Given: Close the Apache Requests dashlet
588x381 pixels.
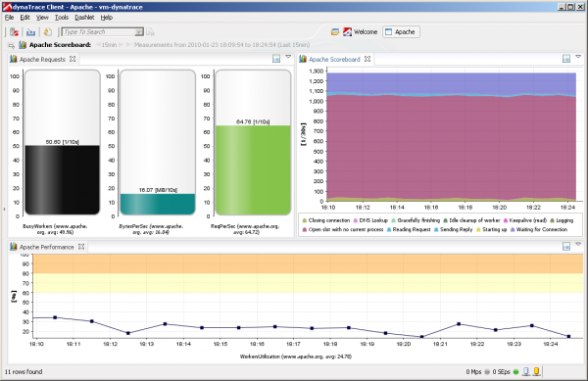Looking at the screenshot, I should (x=73, y=59).
